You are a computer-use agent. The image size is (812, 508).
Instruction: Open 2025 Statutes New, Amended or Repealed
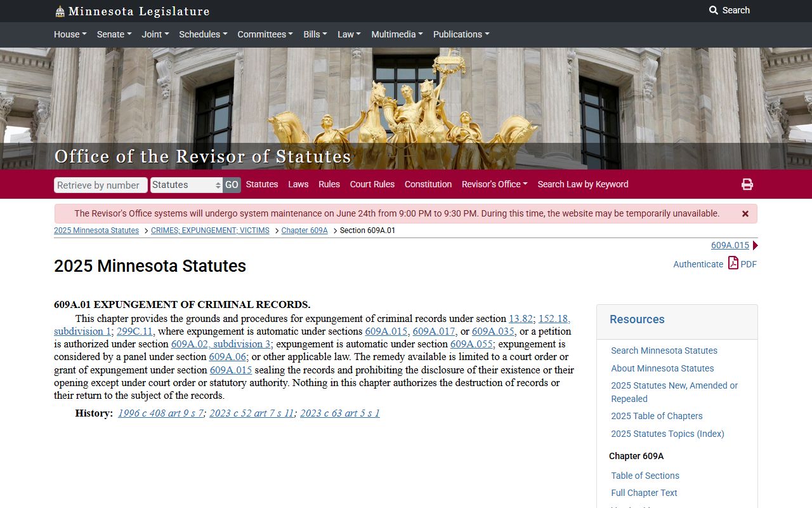(674, 392)
